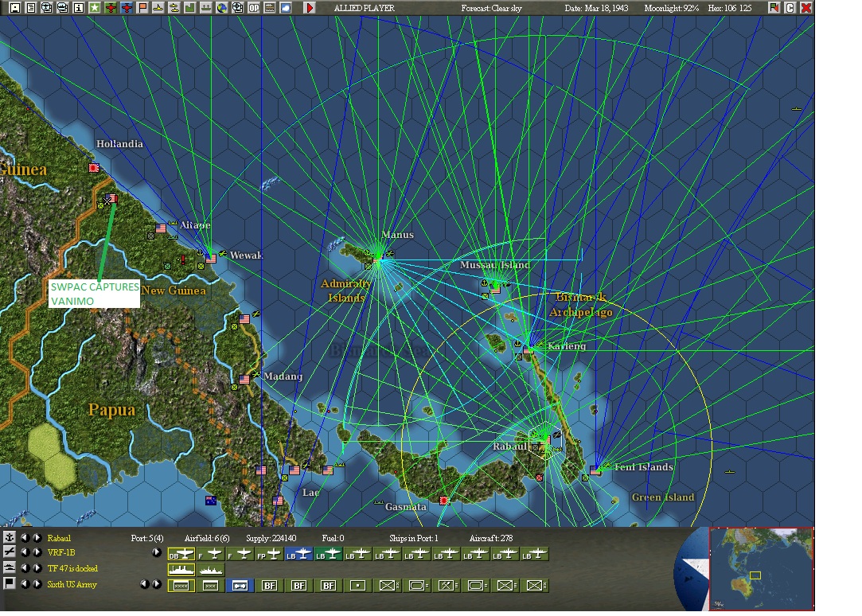Click the globe toolbar icon
This screenshot has height=616, width=862.
(x=221, y=7)
